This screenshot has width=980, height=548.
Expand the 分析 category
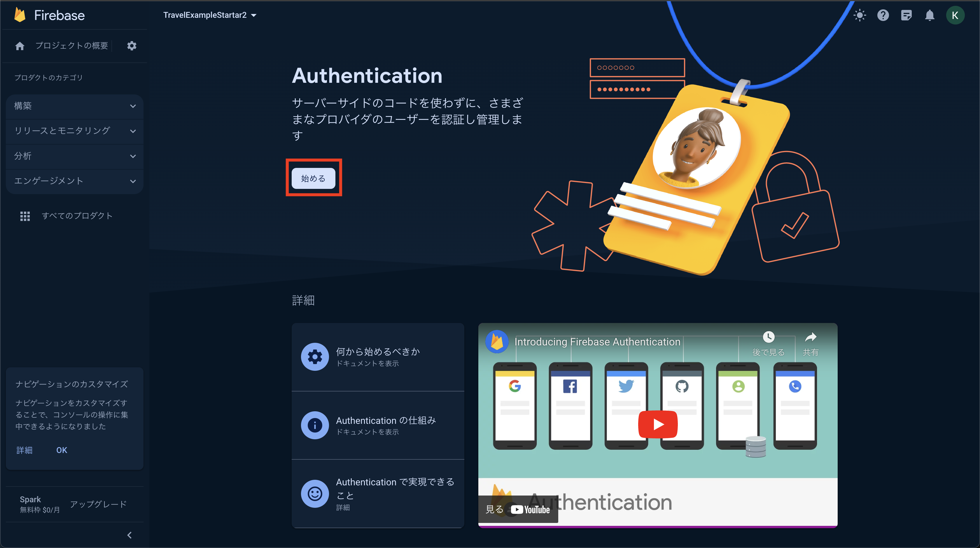click(75, 156)
